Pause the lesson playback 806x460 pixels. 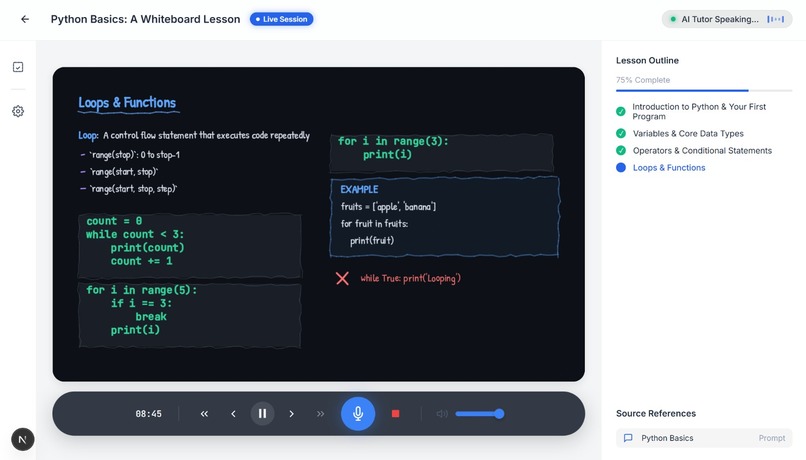tap(262, 414)
